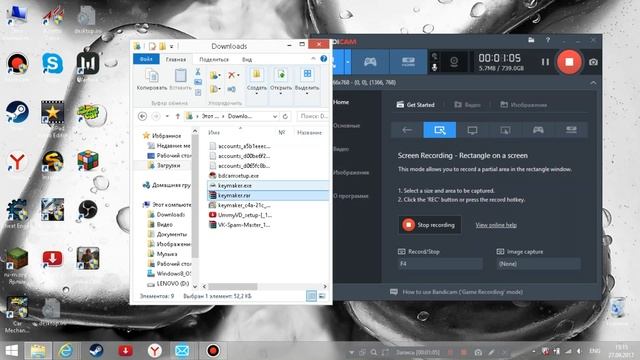Open Steam from the taskbar

(96, 351)
